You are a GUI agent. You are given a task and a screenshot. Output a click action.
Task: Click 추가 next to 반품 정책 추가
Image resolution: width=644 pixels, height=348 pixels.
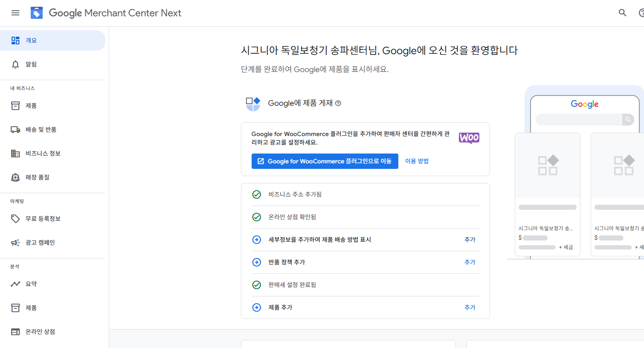[x=470, y=262]
